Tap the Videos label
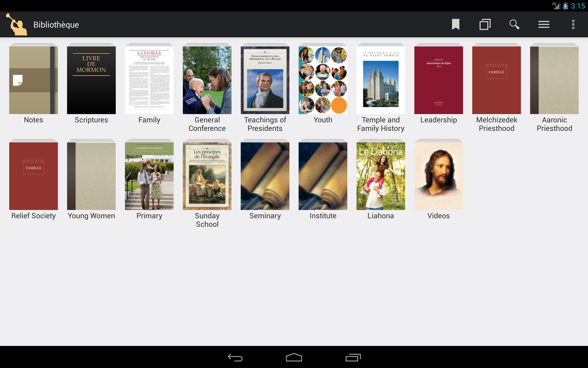The width and height of the screenshot is (588, 368). pyautogui.click(x=438, y=216)
